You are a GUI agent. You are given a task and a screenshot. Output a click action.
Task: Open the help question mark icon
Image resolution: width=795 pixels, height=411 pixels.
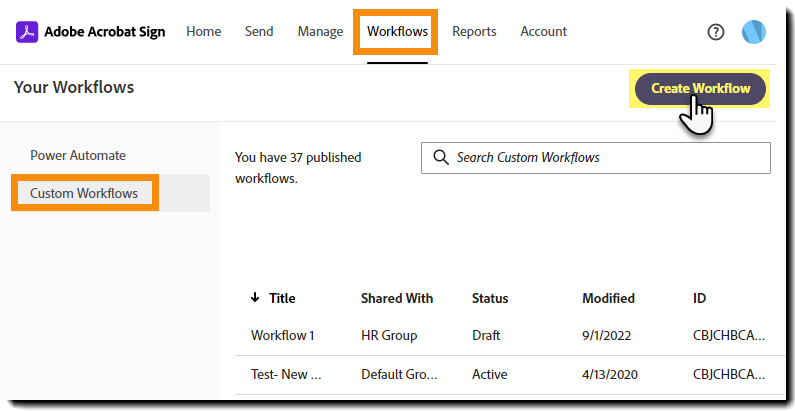[715, 32]
